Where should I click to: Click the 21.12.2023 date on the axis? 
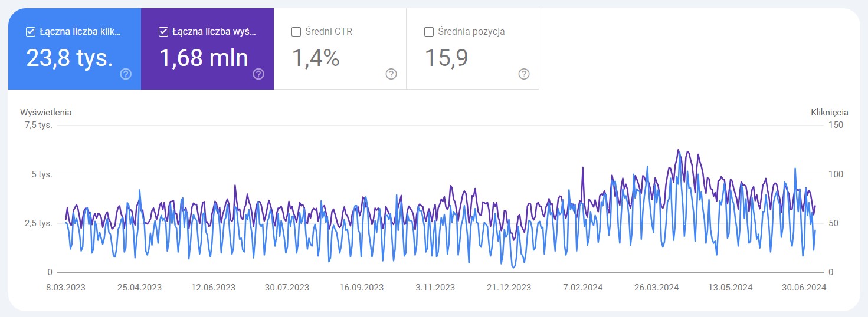(x=509, y=288)
